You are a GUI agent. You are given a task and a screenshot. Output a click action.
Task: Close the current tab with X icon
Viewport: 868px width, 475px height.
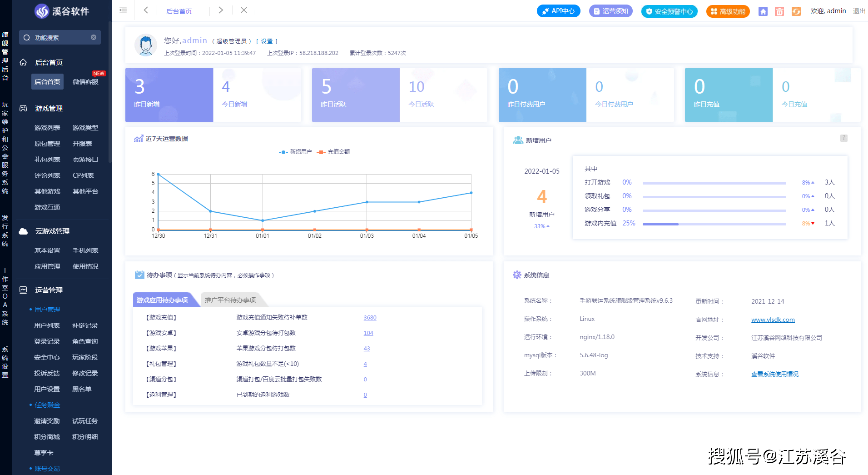point(244,10)
